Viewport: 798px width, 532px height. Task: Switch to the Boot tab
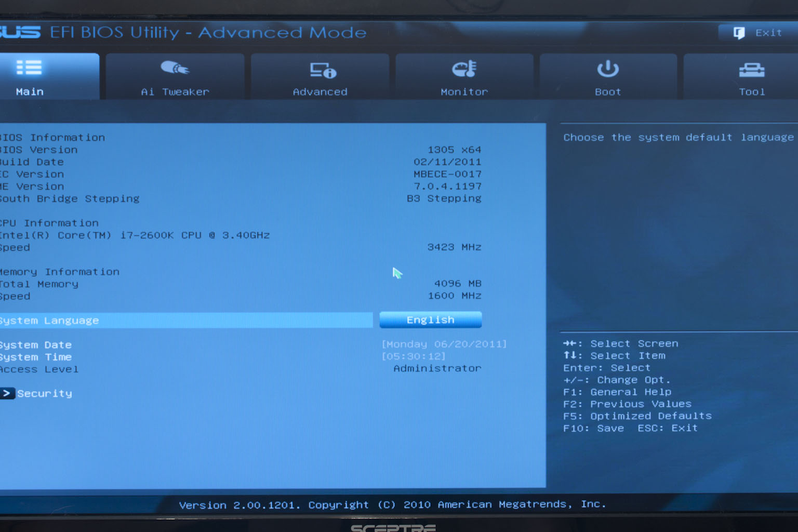coord(608,76)
